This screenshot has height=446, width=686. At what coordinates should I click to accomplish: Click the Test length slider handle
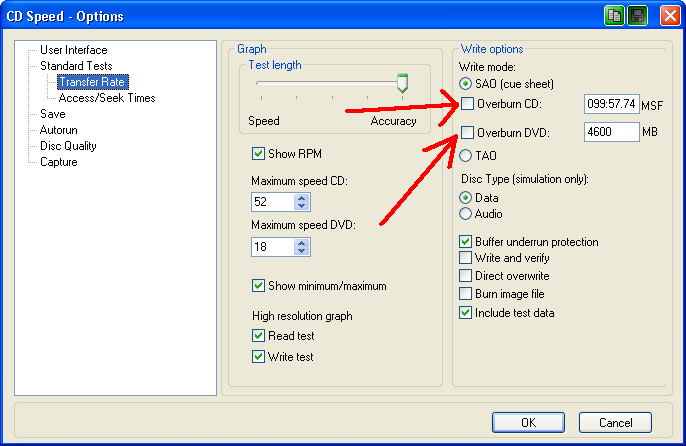click(x=402, y=83)
